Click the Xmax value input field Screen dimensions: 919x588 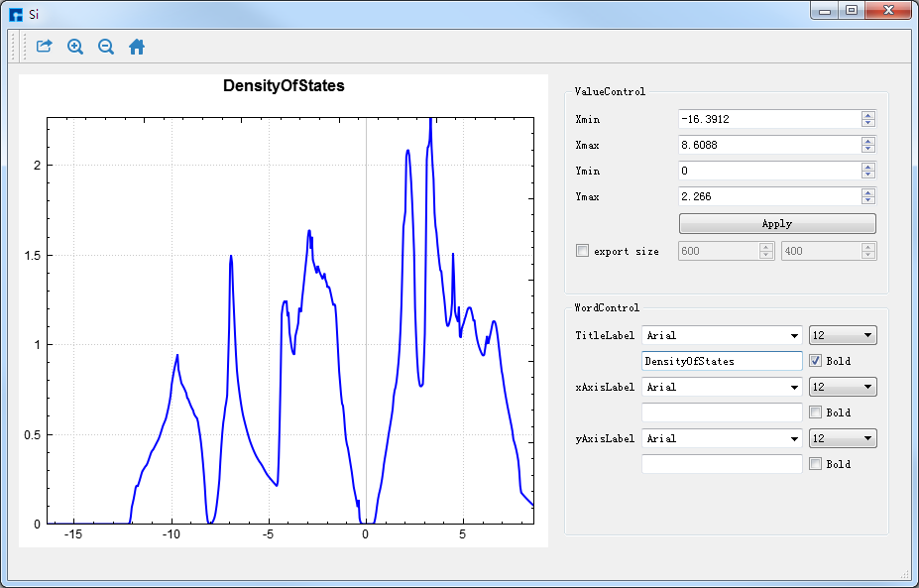pyautogui.click(x=768, y=145)
